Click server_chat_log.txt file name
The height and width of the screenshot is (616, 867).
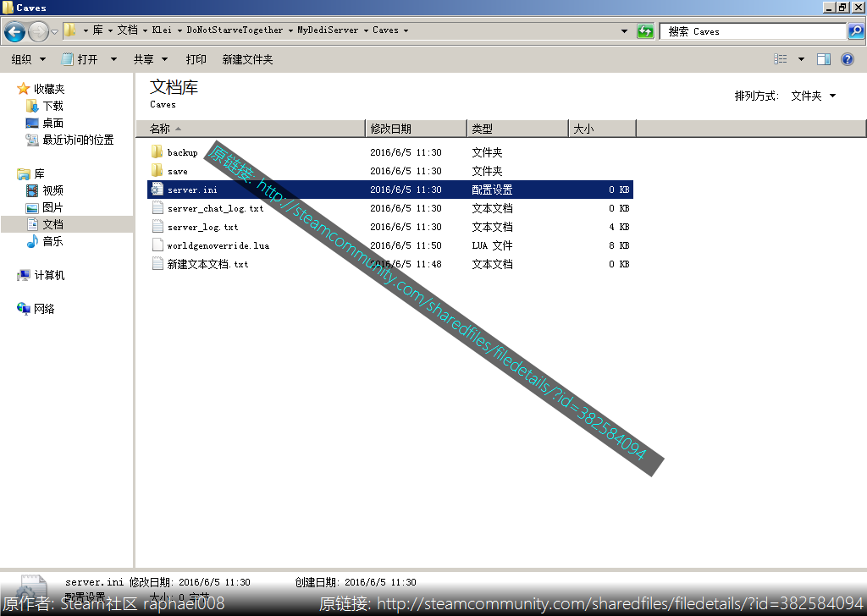tap(216, 208)
